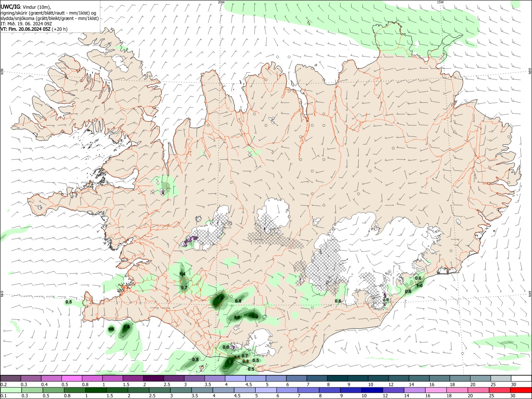Viewport: 532px width, 399px height.
Task: Click upper legend swatch starting at 1.5
Action: (133, 378)
